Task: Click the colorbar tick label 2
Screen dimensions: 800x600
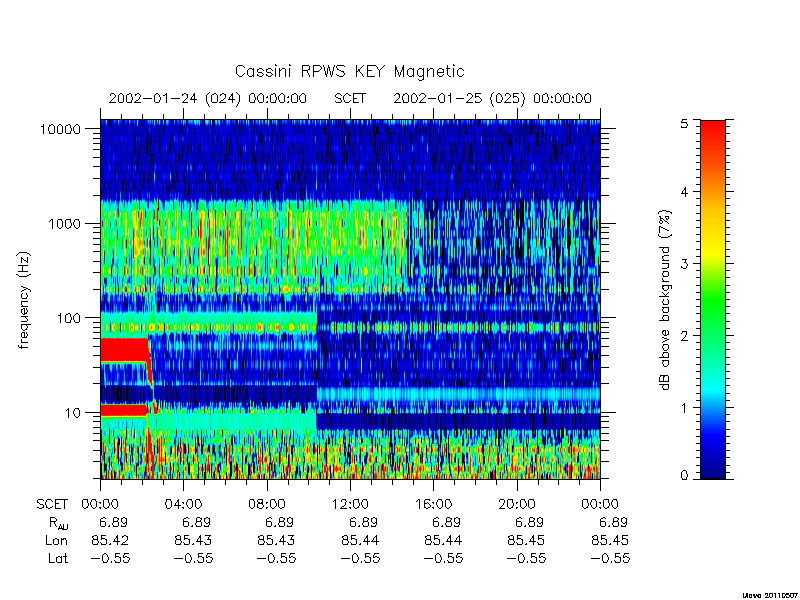Action: [684, 336]
